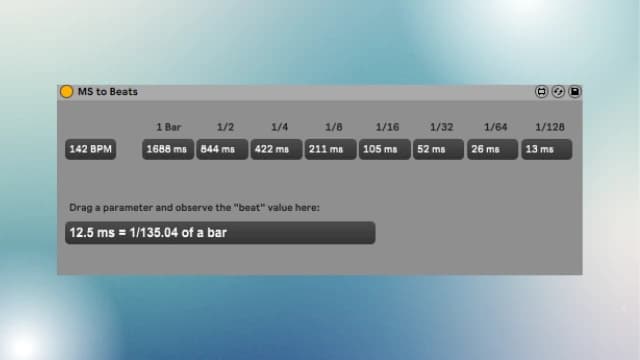Select the 26 ms value box
This screenshot has width=640, height=360.
[x=493, y=149]
